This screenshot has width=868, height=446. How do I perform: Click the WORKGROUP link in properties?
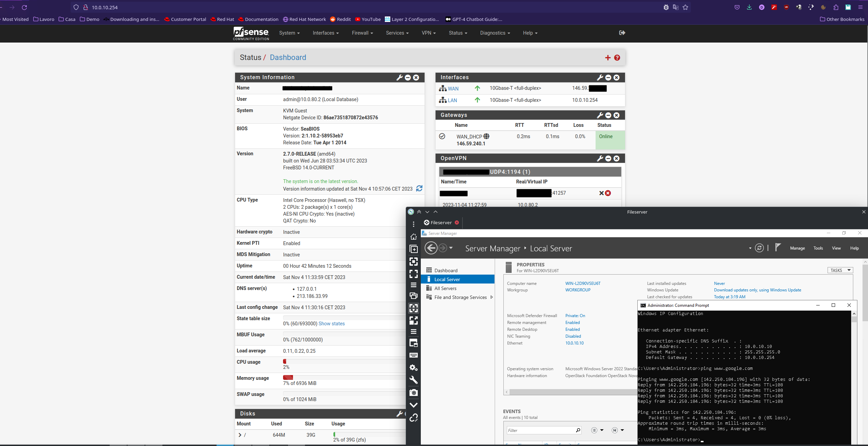pos(578,290)
